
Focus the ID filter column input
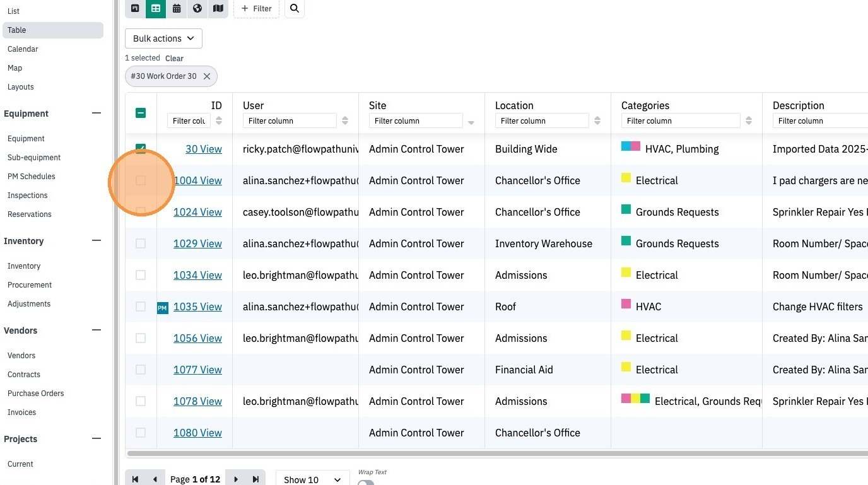189,120
